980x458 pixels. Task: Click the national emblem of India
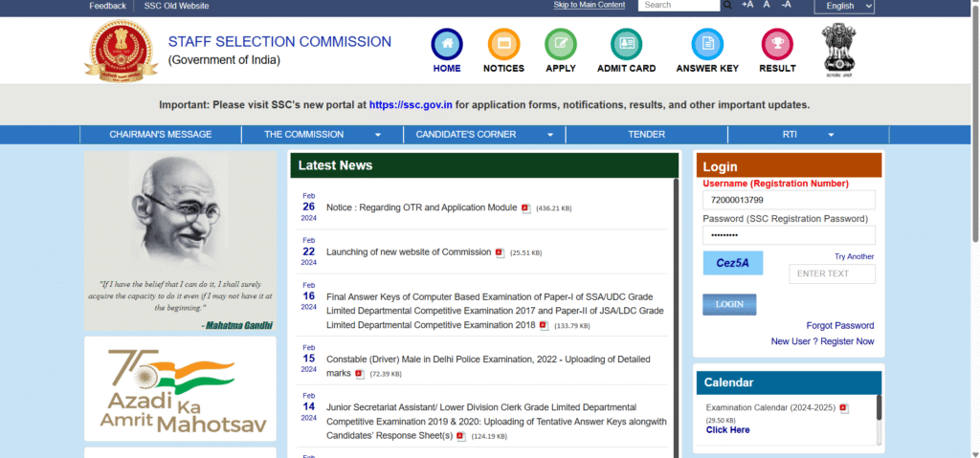838,50
